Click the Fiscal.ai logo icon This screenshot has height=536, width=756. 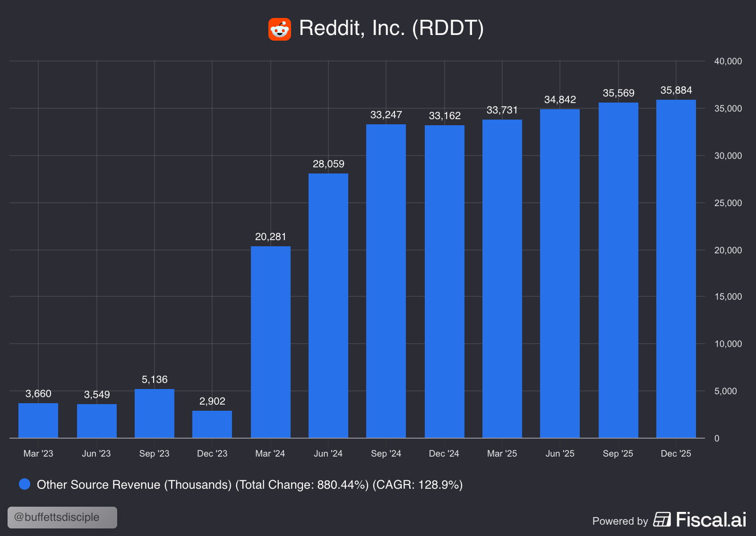coord(662,519)
